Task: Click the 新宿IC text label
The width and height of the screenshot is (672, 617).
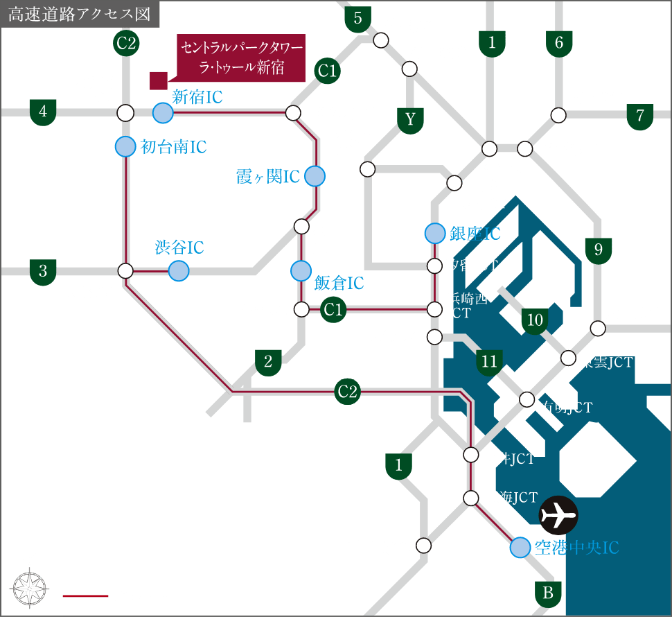Action: (197, 97)
